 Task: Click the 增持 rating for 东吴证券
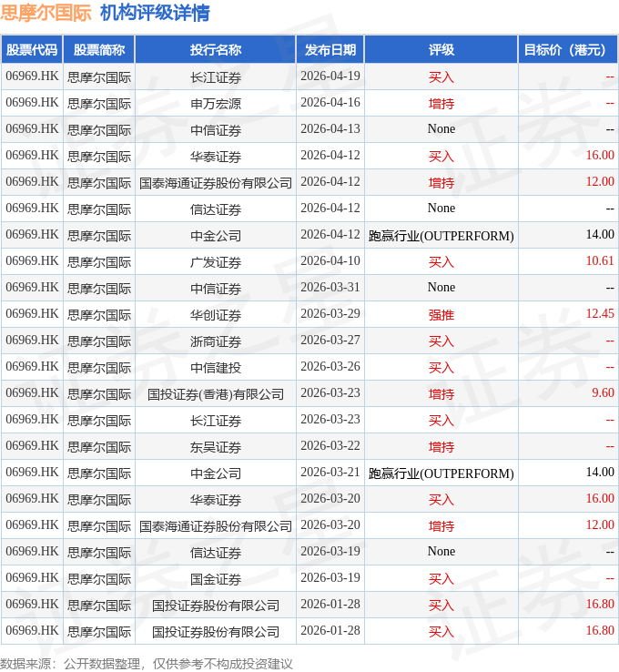click(x=441, y=447)
